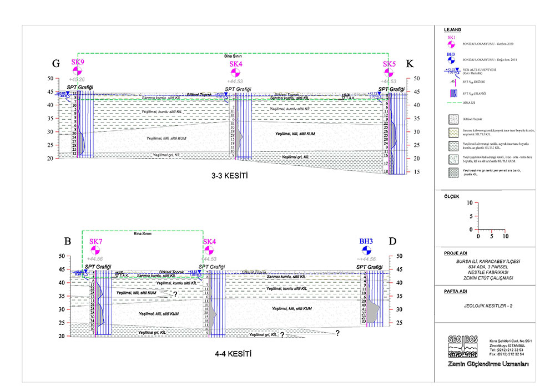Click the LEJAND heading
The height and width of the screenshot is (392, 555).
[x=453, y=29]
